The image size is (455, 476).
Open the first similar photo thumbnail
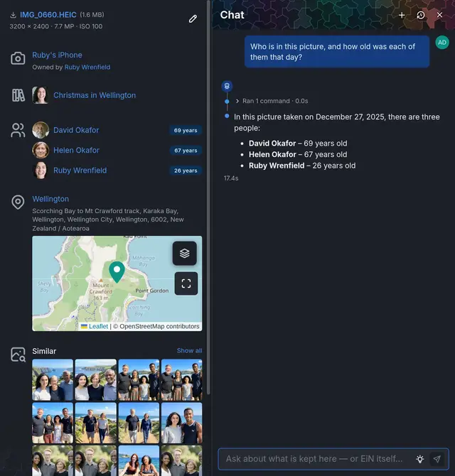[53, 380]
